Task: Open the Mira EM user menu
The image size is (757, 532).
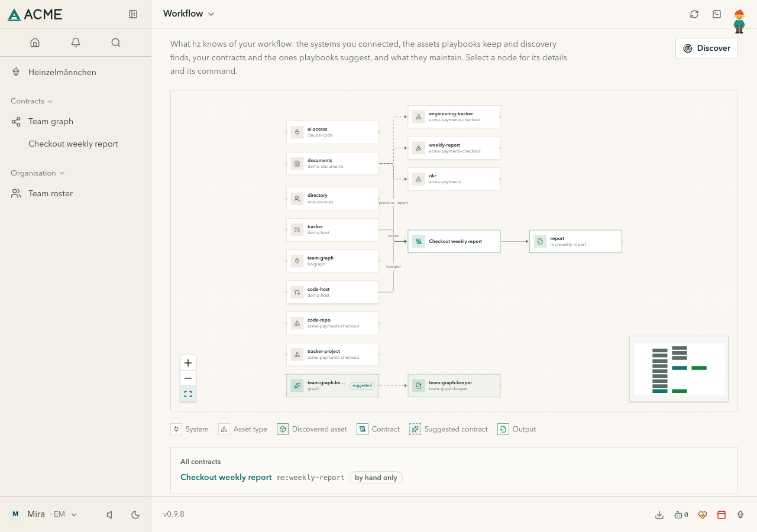Action: (43, 514)
